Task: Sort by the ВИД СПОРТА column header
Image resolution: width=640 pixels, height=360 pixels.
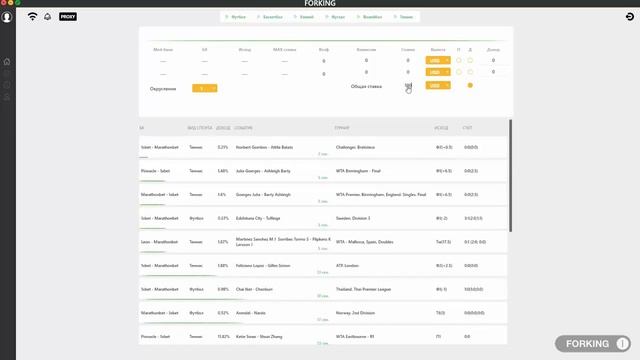Action: point(200,128)
